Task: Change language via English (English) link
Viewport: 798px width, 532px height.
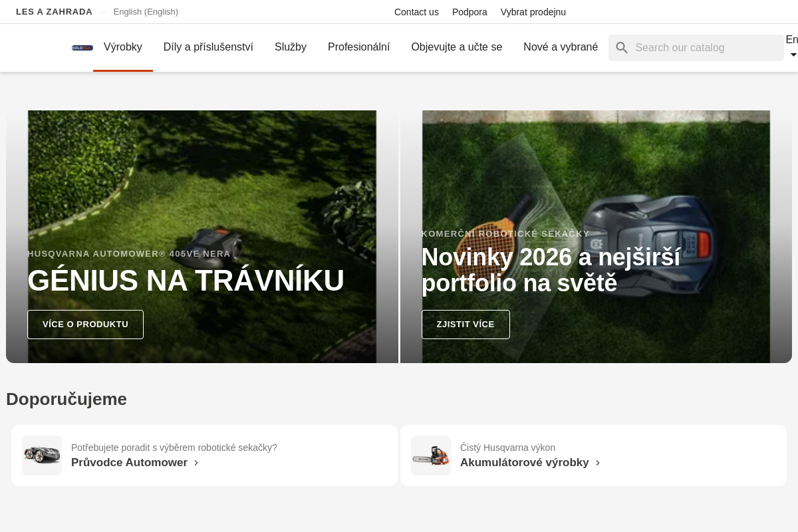Action: 146,12
